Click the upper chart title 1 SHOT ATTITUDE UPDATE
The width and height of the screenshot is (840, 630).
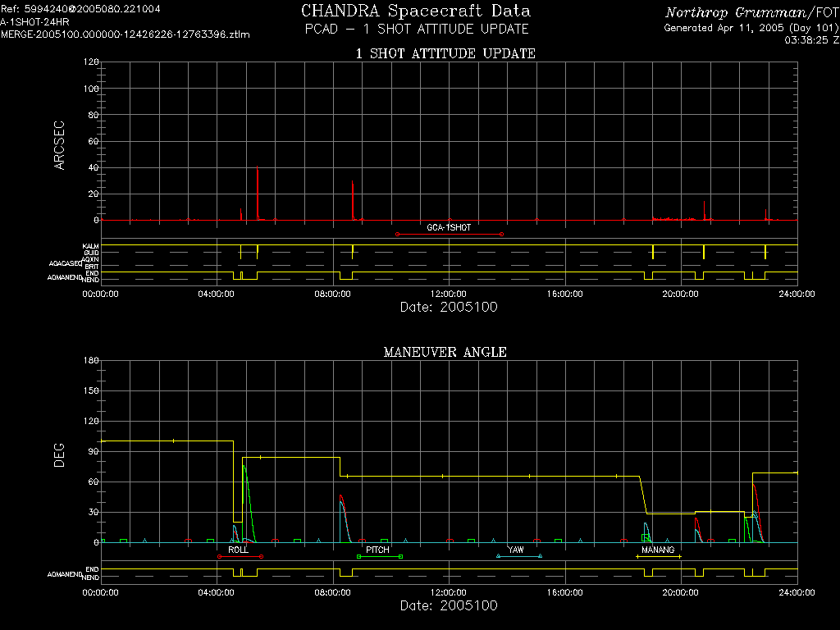click(x=445, y=53)
